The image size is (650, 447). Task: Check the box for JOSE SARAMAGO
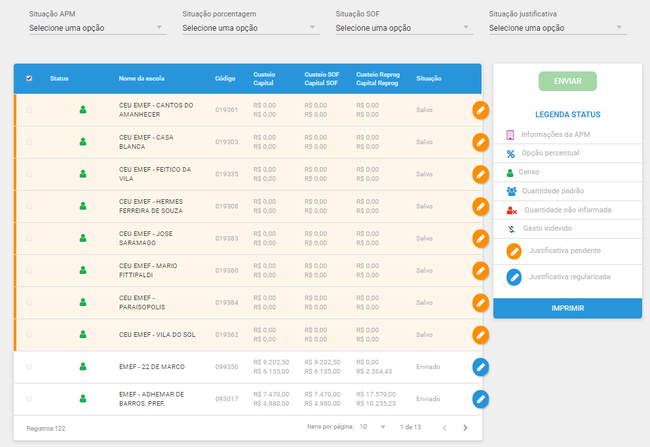pyautogui.click(x=29, y=238)
